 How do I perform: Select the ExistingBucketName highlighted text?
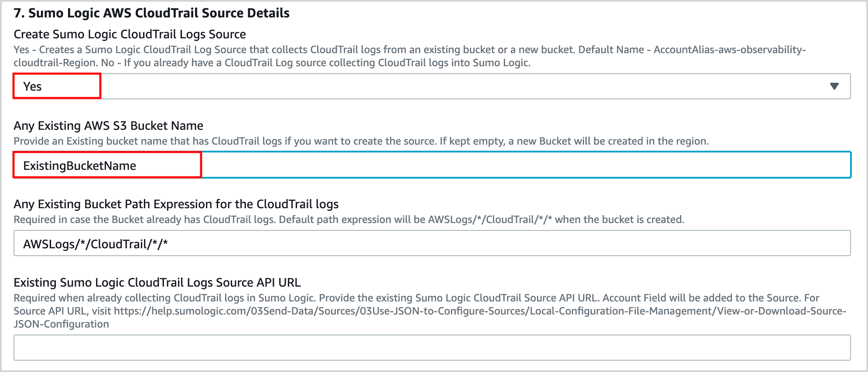tap(79, 166)
